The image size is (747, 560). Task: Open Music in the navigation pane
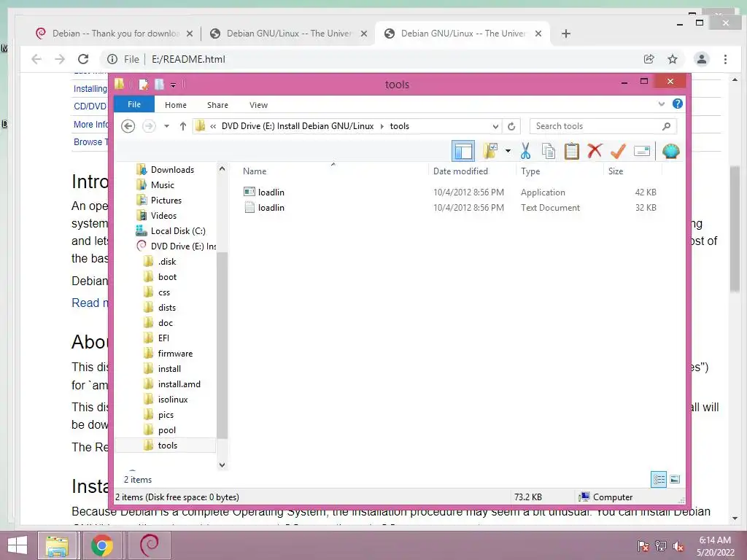(x=162, y=184)
